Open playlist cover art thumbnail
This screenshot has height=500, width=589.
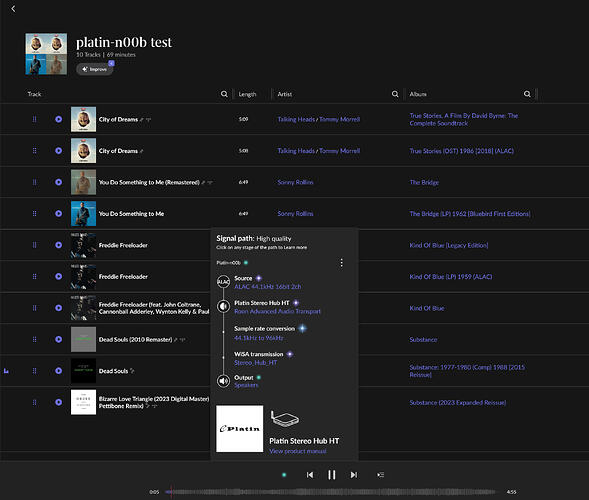(x=46, y=54)
